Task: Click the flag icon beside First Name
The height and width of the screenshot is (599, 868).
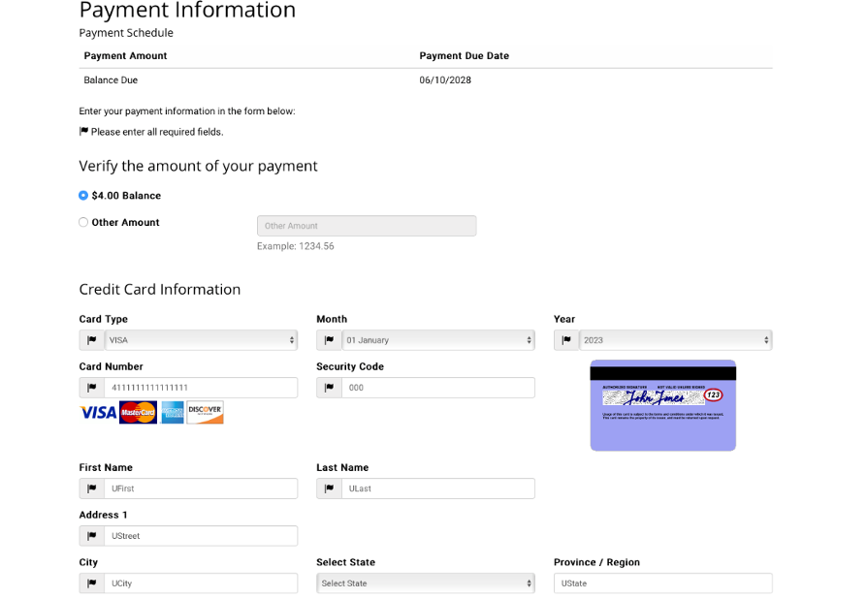Action: click(x=92, y=489)
